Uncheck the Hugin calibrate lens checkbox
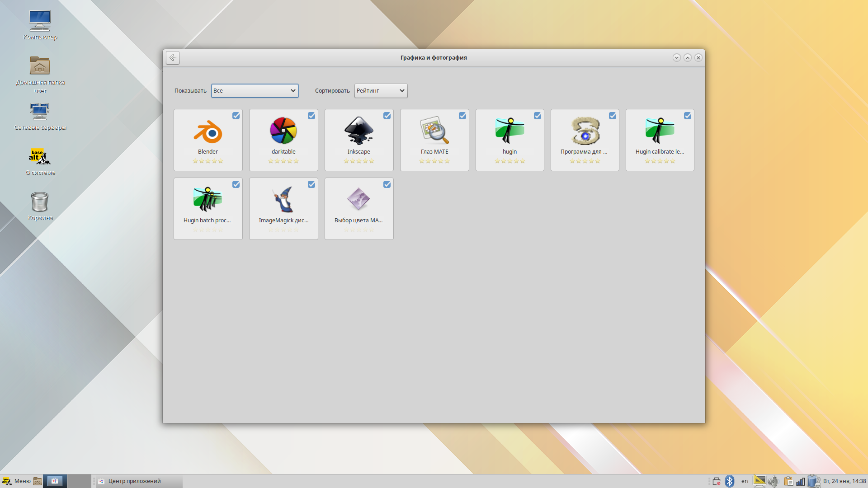868x488 pixels. pyautogui.click(x=688, y=116)
